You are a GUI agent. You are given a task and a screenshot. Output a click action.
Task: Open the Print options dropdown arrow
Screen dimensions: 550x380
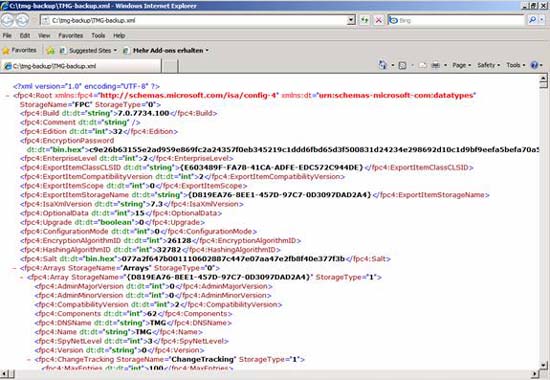coord(445,65)
